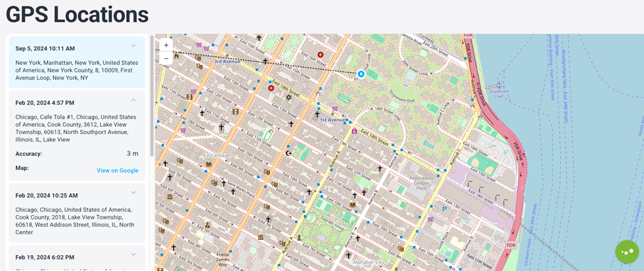The width and height of the screenshot is (644, 271).
Task: Select the Feb 20, 2024 10:25 AM location
Action: pyautogui.click(x=77, y=213)
